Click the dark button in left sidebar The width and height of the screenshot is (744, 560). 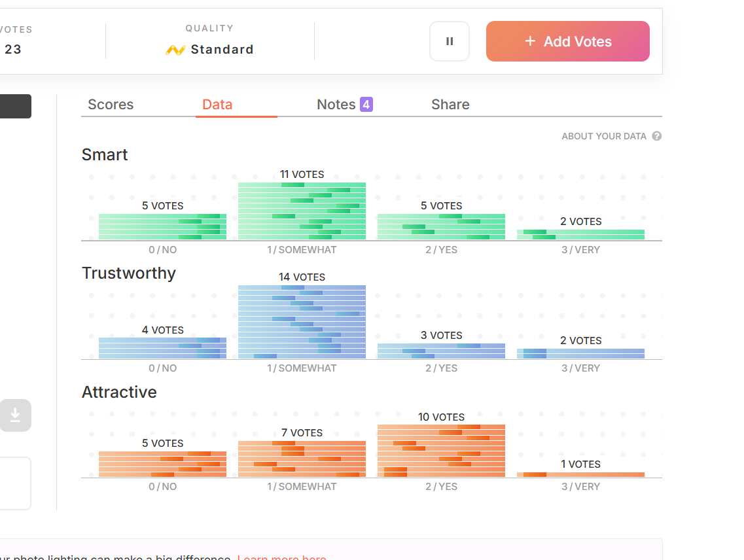16,107
